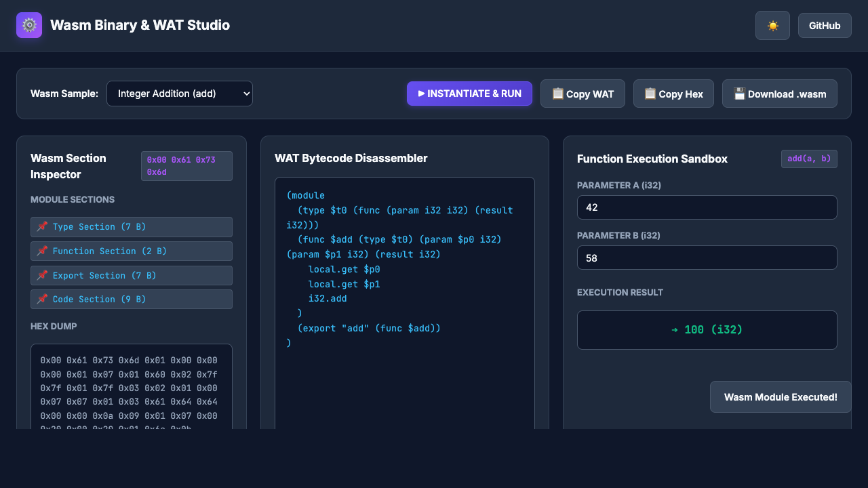Click pin icon on Export Section
This screenshot has width=868, height=488.
42,276
